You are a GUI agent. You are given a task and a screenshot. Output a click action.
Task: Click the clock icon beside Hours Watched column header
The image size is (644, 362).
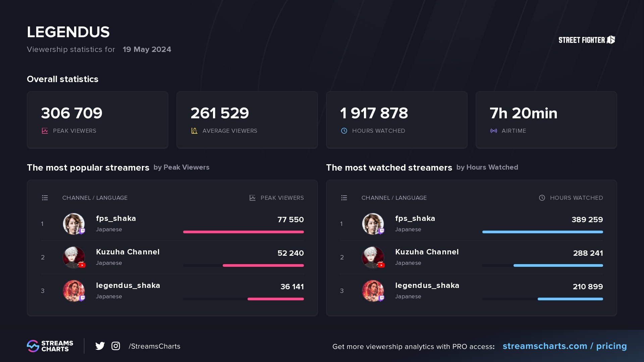click(542, 198)
